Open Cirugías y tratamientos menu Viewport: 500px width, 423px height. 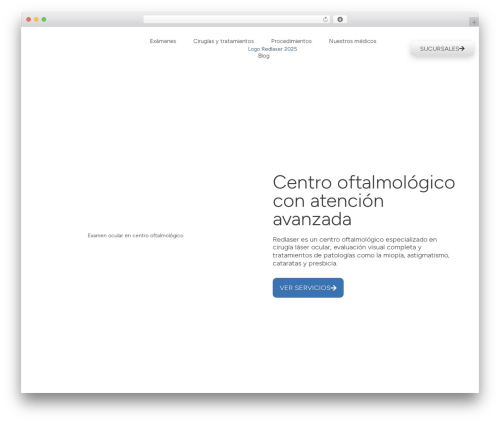click(223, 41)
